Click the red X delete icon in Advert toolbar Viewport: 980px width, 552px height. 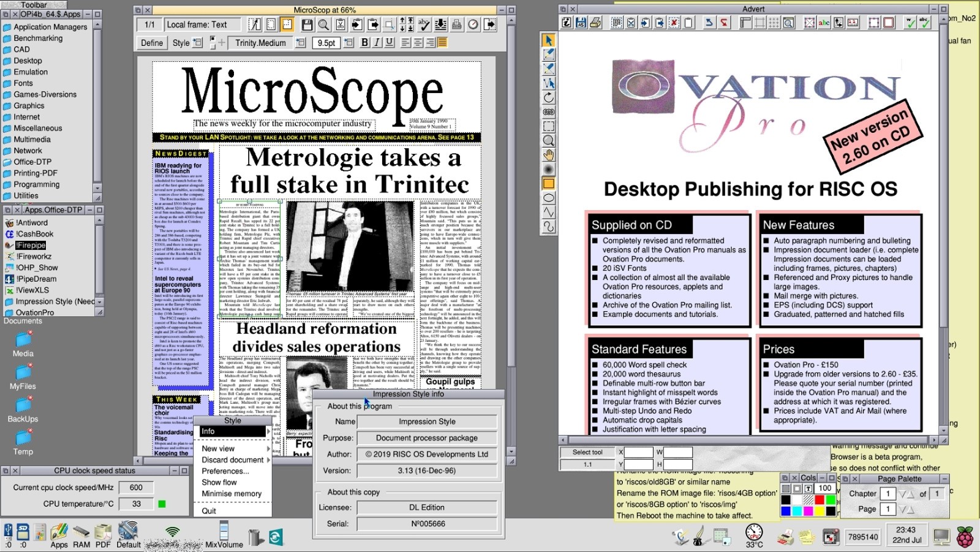[x=674, y=23]
